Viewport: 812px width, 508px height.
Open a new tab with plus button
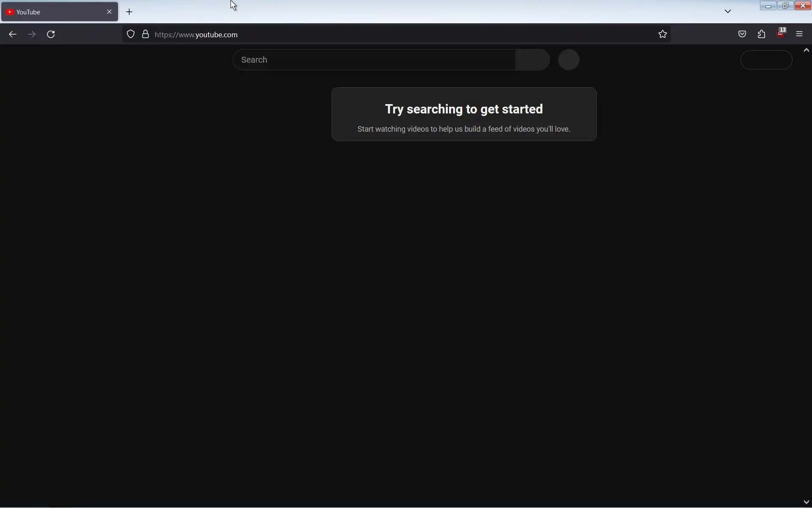point(129,12)
